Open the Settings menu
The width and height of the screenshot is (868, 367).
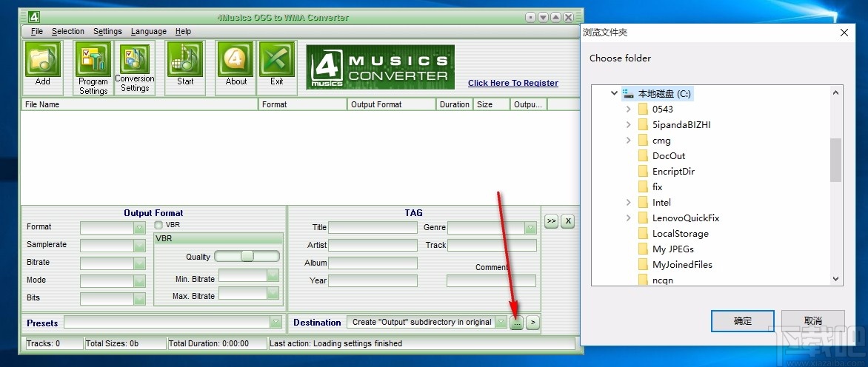107,32
